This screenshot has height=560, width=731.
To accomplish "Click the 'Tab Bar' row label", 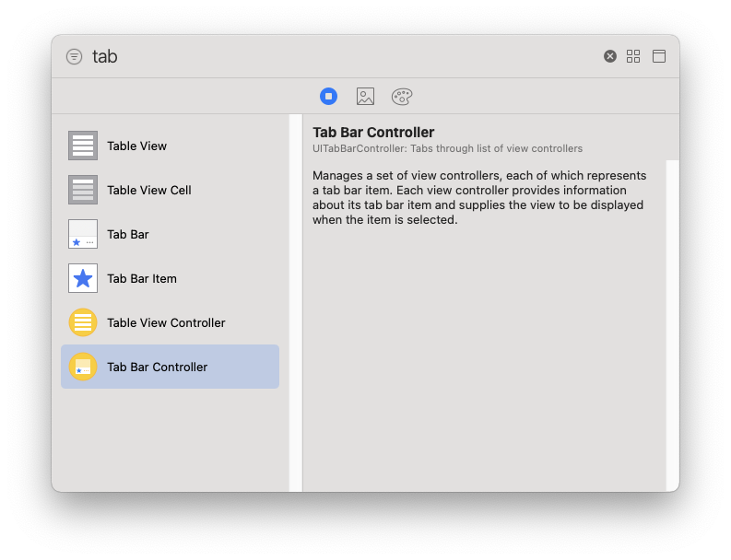I will [128, 234].
